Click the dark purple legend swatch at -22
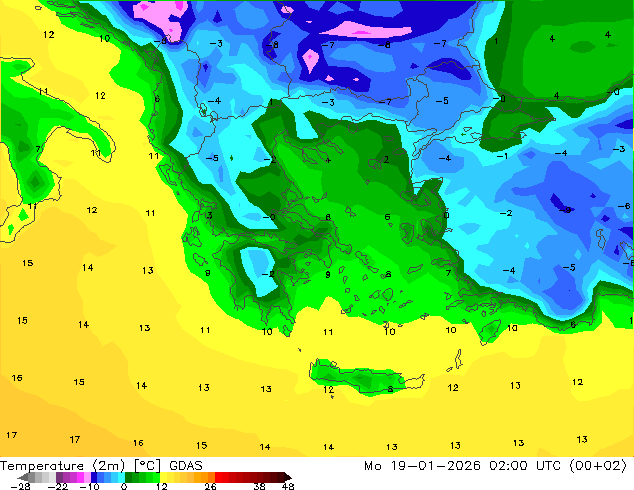Screen dimensions: 634x490 pos(59,477)
